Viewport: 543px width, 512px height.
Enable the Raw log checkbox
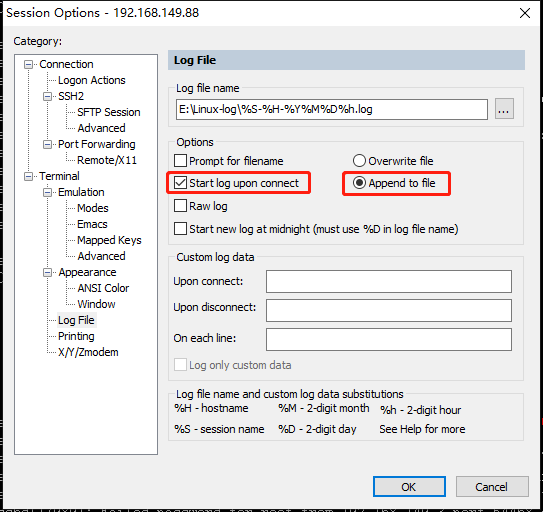point(180,206)
